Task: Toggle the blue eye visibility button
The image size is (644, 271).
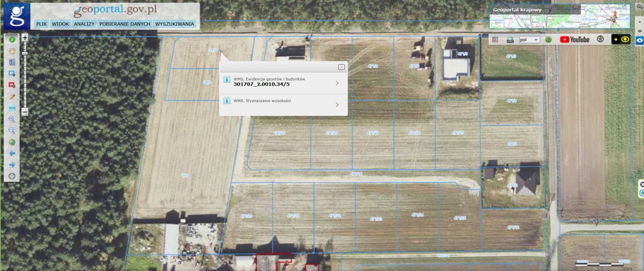Action: (639, 41)
